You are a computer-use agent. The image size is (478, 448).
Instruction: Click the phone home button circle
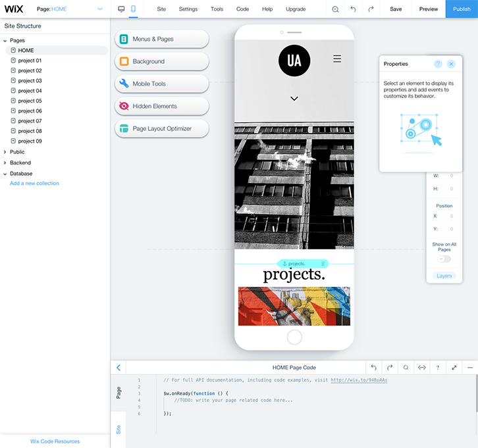tap(294, 337)
